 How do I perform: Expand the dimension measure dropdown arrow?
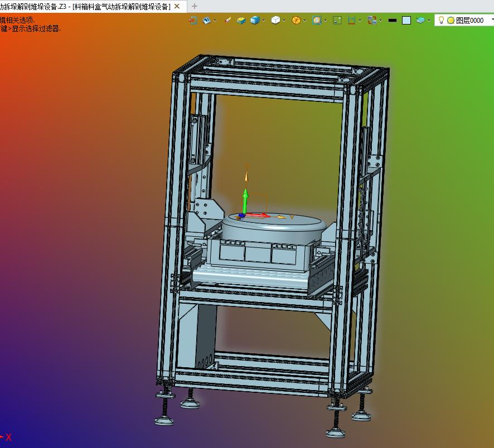[x=360, y=21]
